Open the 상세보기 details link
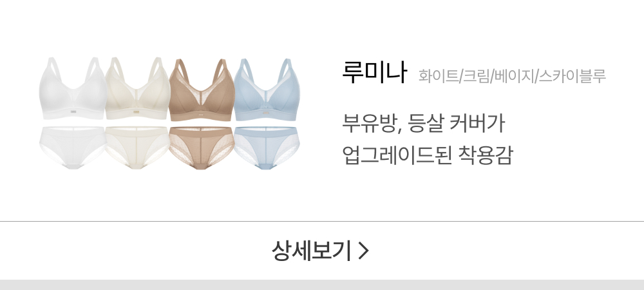 [x=320, y=251]
